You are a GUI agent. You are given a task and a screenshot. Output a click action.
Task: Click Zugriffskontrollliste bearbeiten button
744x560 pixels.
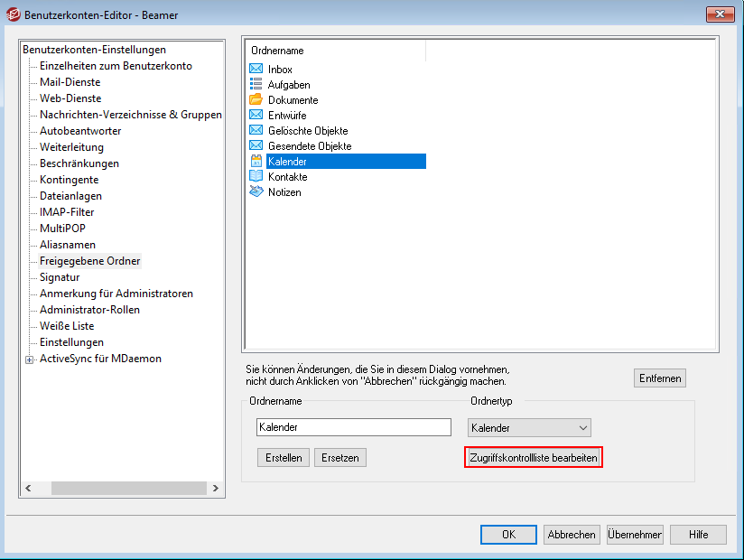tap(534, 458)
